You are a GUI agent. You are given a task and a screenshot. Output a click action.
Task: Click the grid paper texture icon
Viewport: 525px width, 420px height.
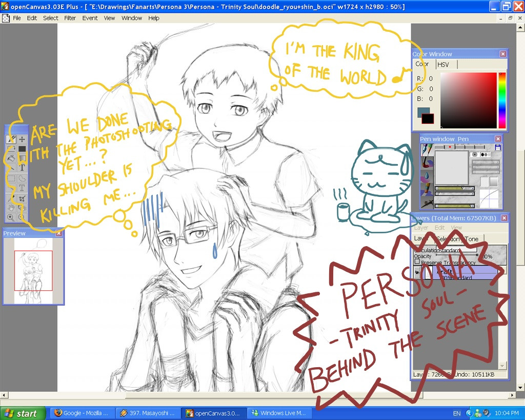(x=484, y=182)
